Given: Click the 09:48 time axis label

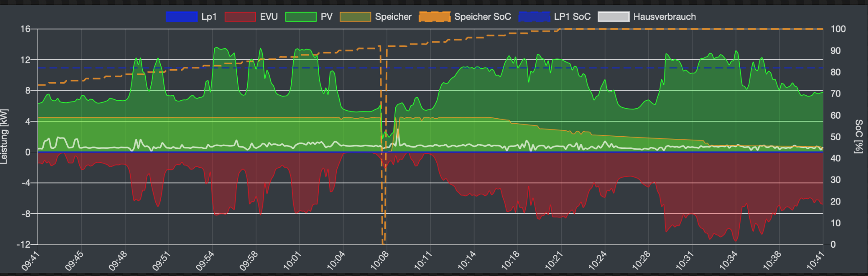Looking at the screenshot, I should click(118, 261).
